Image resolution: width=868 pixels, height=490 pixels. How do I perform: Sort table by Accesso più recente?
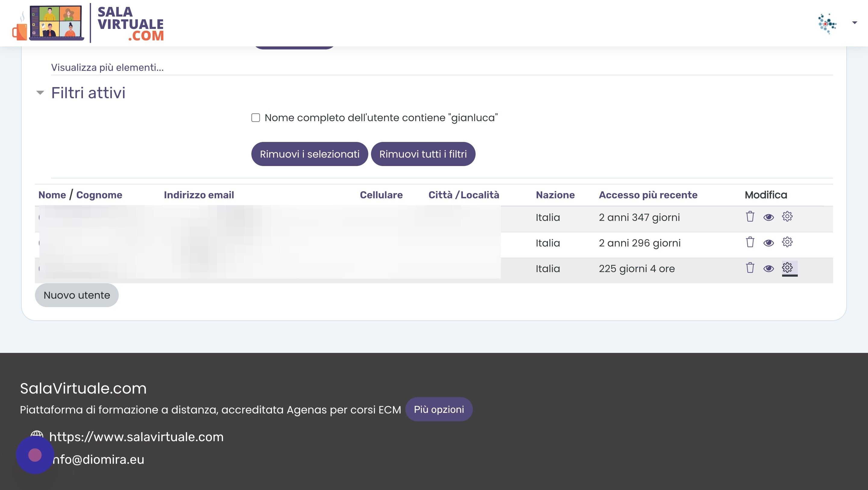point(648,195)
